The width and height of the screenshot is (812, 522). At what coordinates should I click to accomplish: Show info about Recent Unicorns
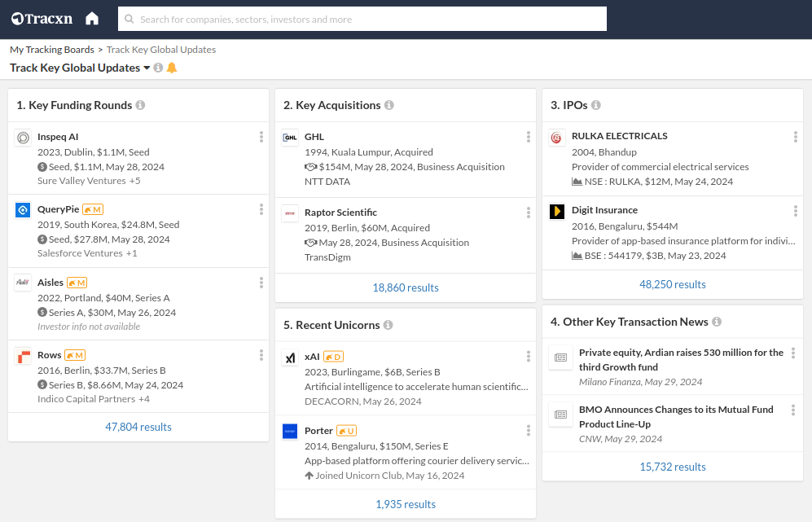(388, 325)
